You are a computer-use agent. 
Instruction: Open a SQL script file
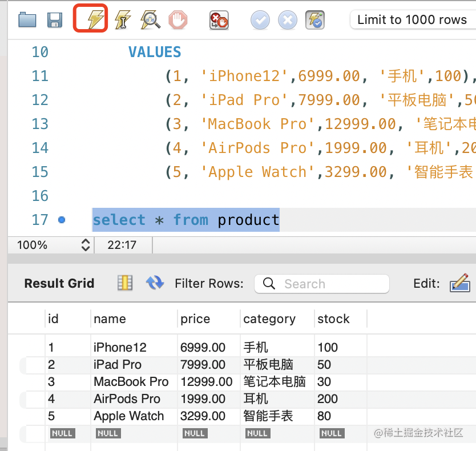(27, 20)
